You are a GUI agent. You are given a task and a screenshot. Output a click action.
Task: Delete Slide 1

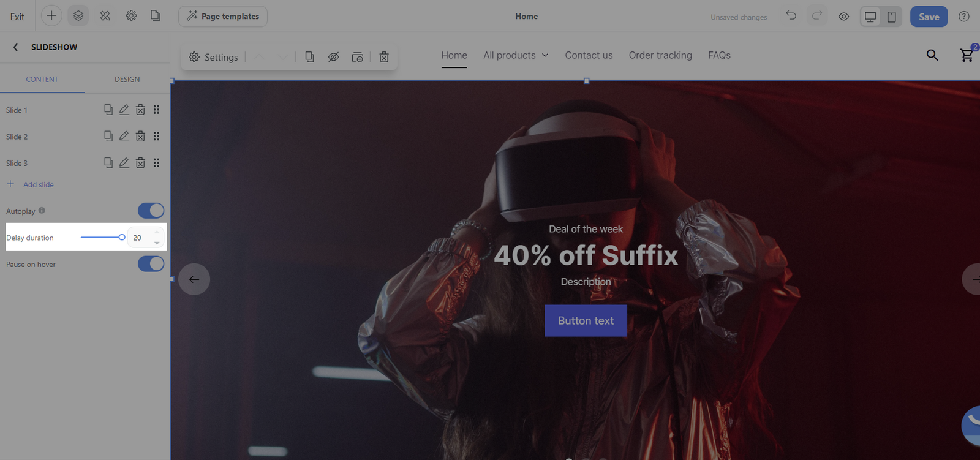140,110
